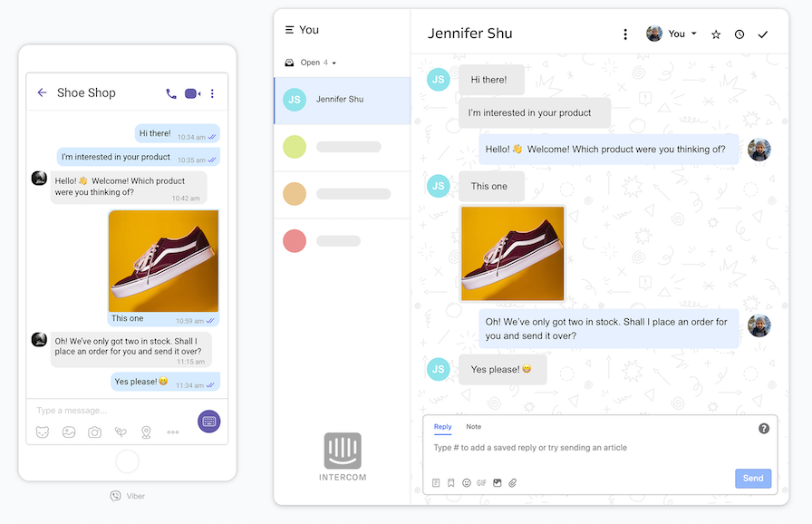The height and width of the screenshot is (524, 812).
Task: Open the camera in the Viber message bar
Action: (x=94, y=432)
